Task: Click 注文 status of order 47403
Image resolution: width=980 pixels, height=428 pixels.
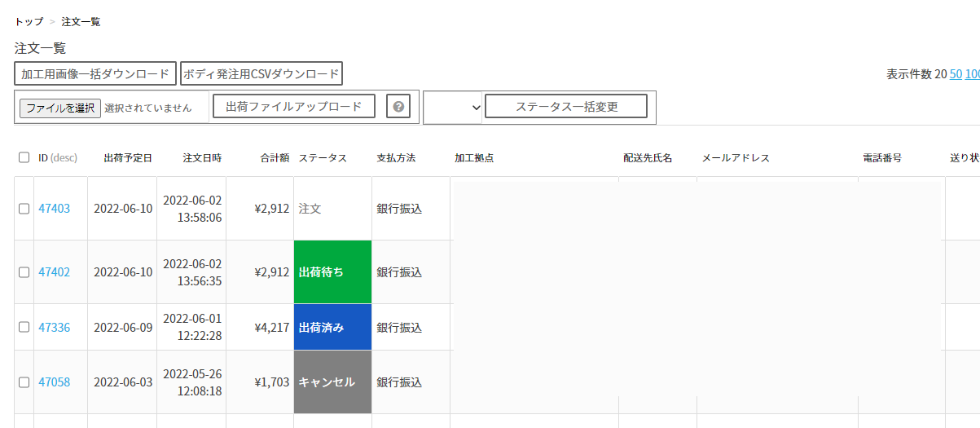Action: pos(310,209)
